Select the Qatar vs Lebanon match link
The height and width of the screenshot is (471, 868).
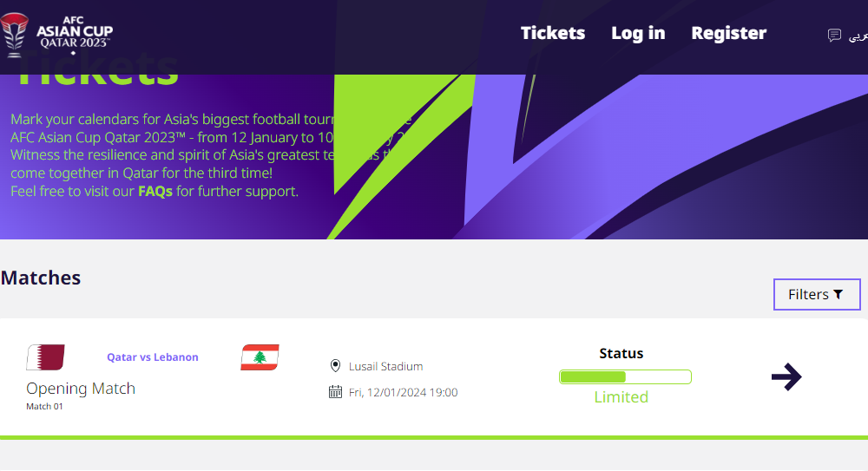click(x=153, y=357)
